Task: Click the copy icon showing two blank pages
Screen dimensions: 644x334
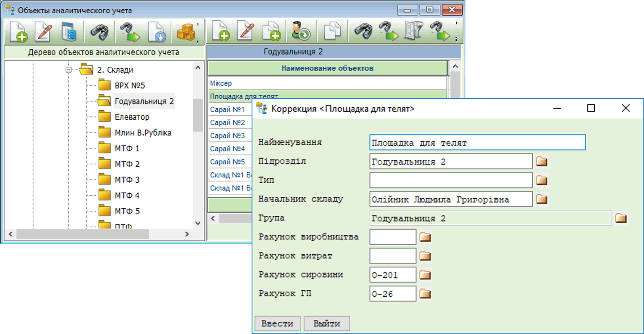Action: coord(332,32)
